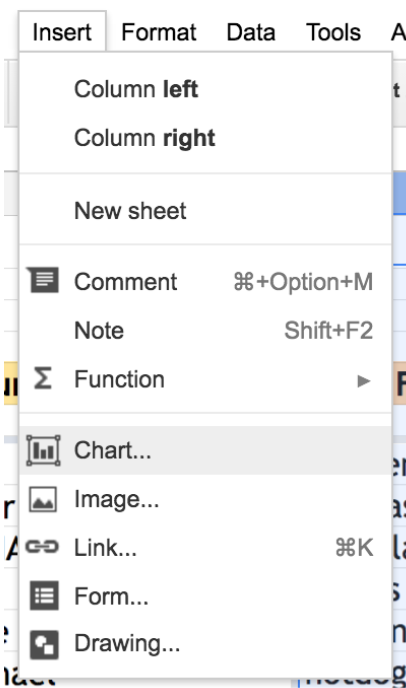Click the Image picture icon
Screen dimensions: 406x688
pos(43,499)
